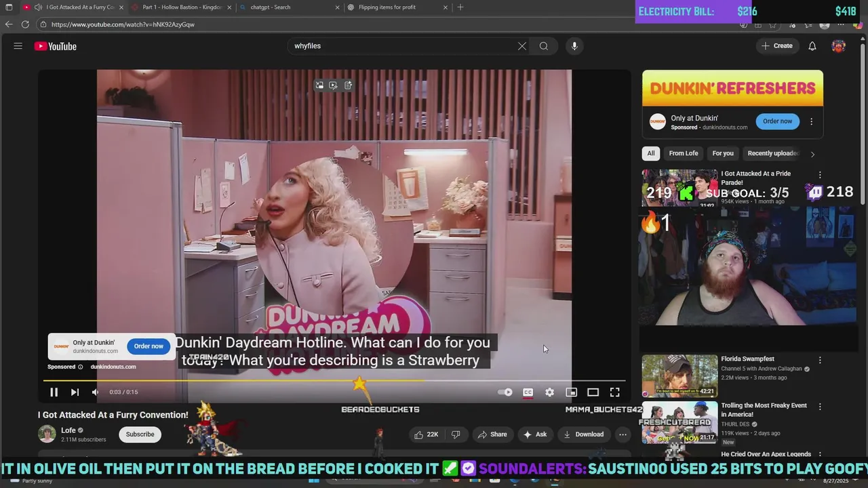Open the Florida Swampfest thumbnail

click(x=679, y=375)
